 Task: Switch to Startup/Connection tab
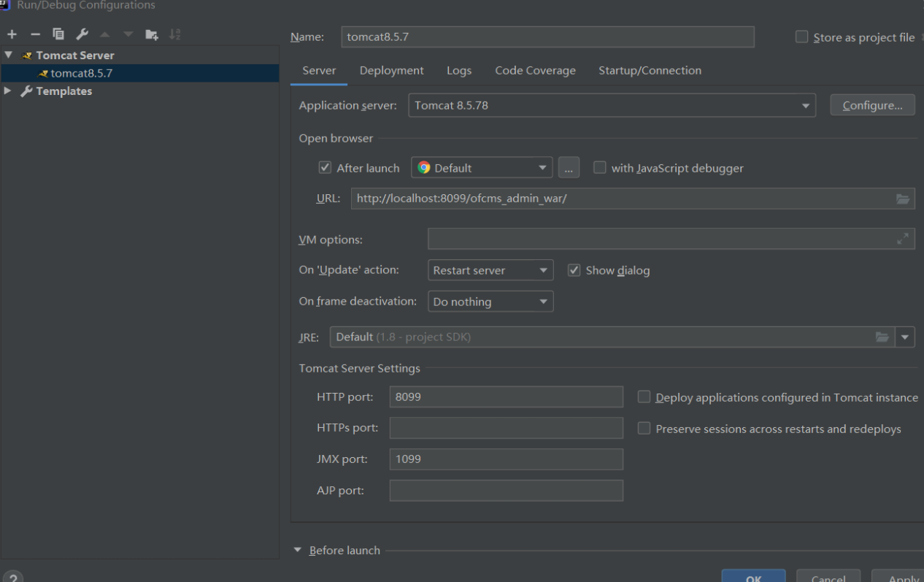(x=650, y=71)
